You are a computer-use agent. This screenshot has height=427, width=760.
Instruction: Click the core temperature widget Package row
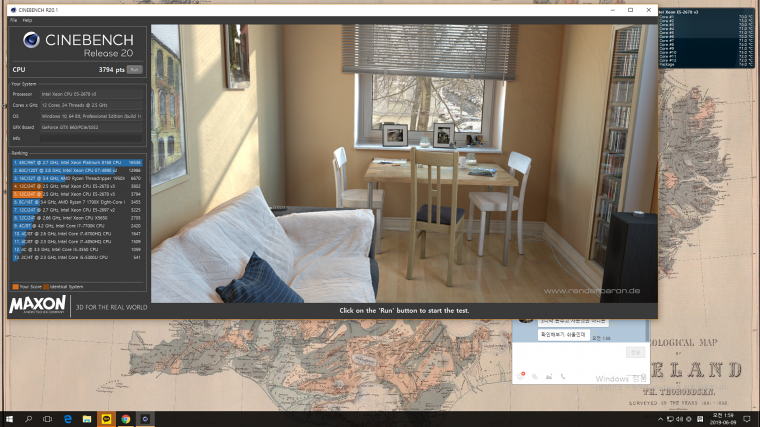[706, 64]
